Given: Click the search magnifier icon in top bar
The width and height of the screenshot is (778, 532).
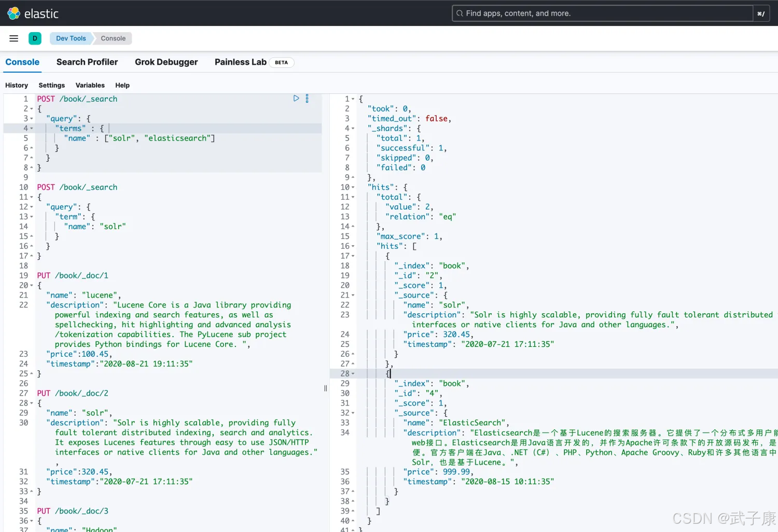Looking at the screenshot, I should coord(460,13).
